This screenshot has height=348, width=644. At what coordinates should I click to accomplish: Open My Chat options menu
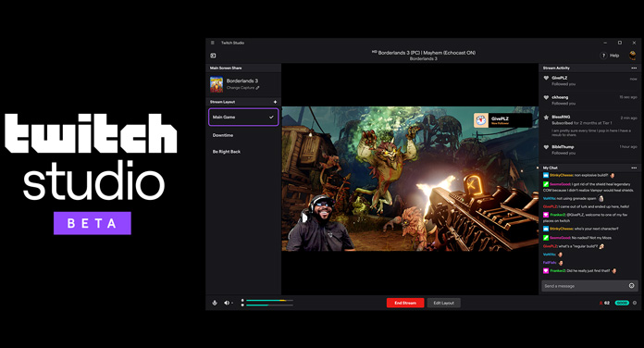pos(634,168)
